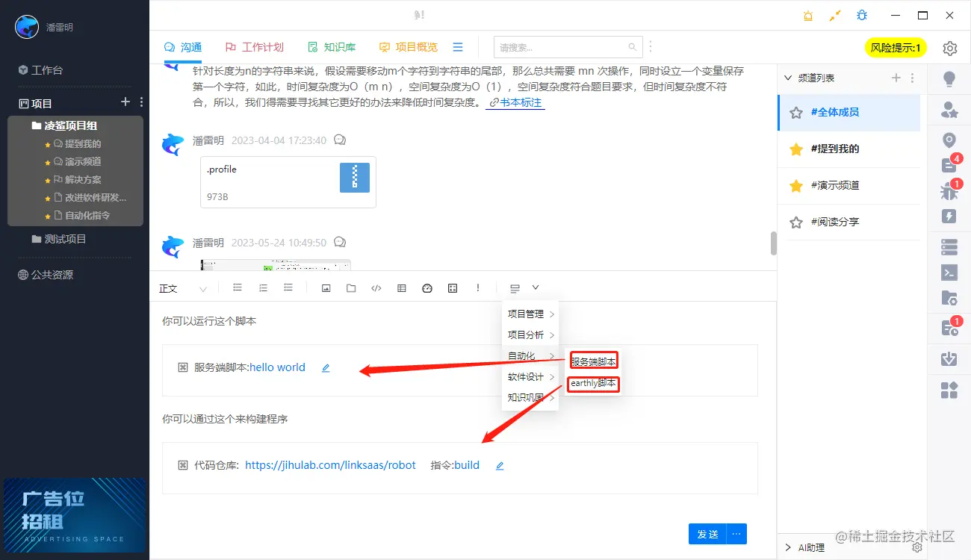Open the terminal prompt icon in right sidebar

point(949,273)
